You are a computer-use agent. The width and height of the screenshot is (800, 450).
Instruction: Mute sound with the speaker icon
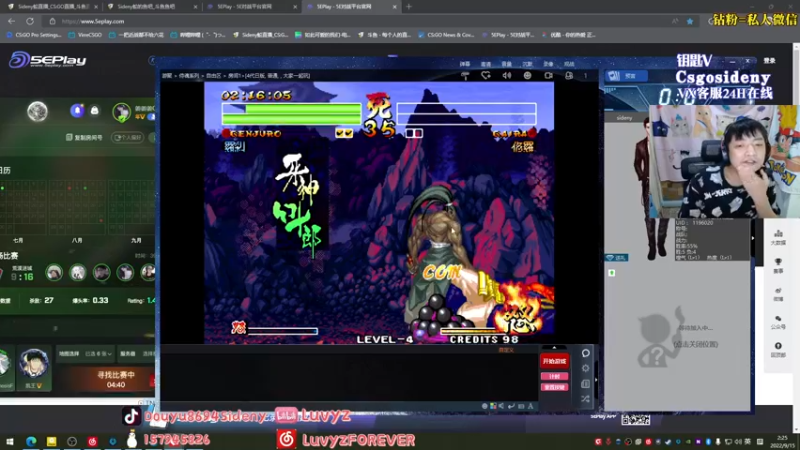coord(507,76)
